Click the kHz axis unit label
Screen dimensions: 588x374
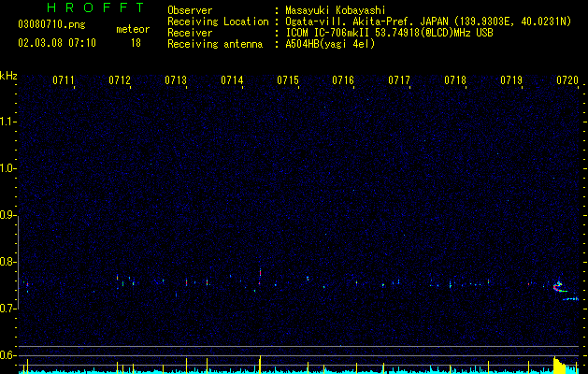click(x=8, y=76)
